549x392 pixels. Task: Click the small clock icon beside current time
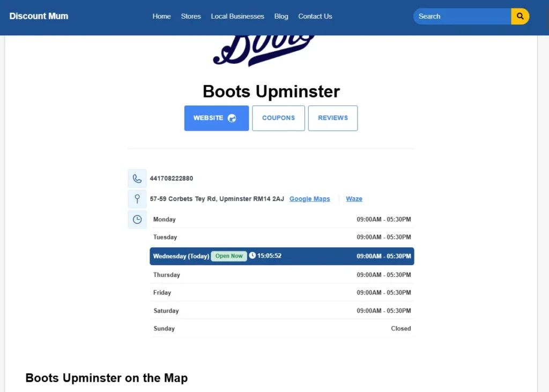pyautogui.click(x=253, y=256)
